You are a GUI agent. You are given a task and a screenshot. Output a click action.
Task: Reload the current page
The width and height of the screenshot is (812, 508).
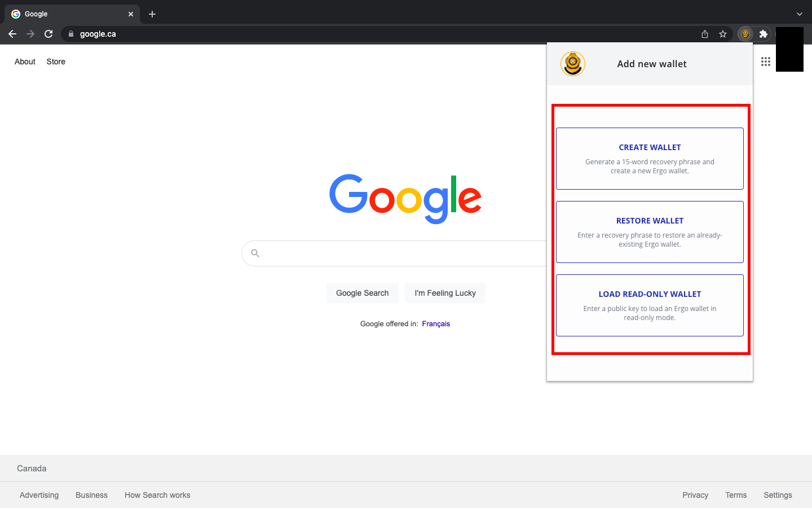48,34
